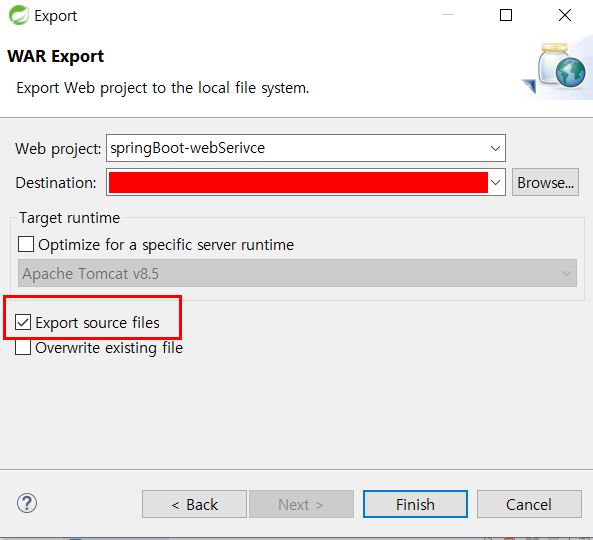593x540 pixels.
Task: Close the Export dialog window
Action: pyautogui.click(x=565, y=15)
